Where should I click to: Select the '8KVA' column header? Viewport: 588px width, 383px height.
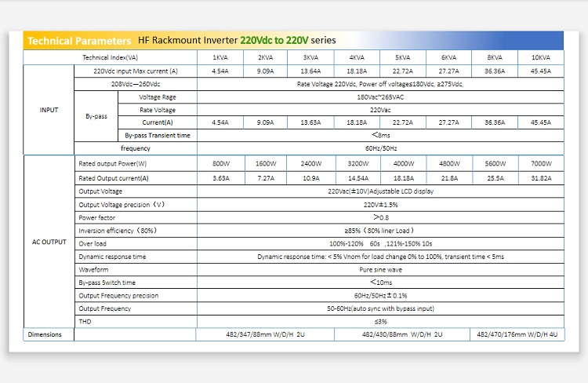(x=495, y=57)
